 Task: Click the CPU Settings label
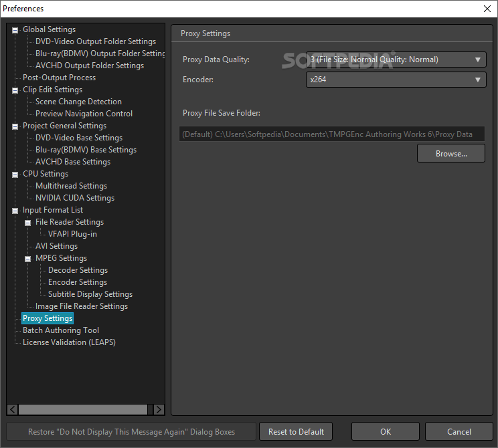pos(46,174)
